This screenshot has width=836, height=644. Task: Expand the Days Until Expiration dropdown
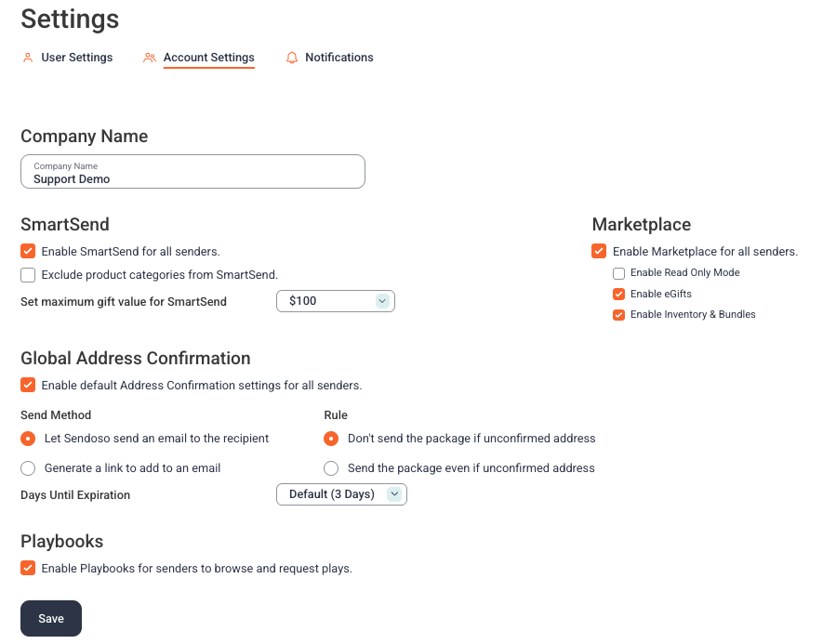tap(341, 494)
